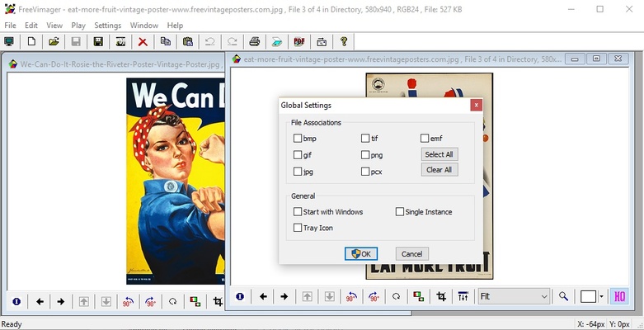
Task: Open the Window menu
Action: (143, 26)
